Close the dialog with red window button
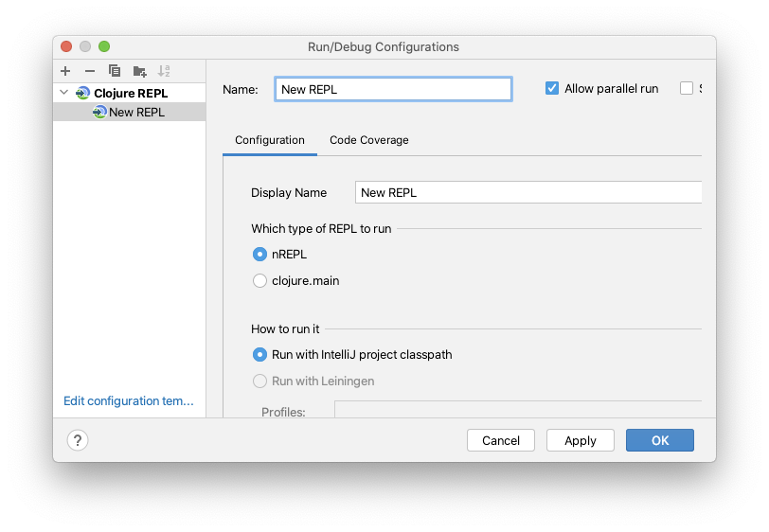Image resolution: width=769 pixels, height=532 pixels. tap(66, 46)
